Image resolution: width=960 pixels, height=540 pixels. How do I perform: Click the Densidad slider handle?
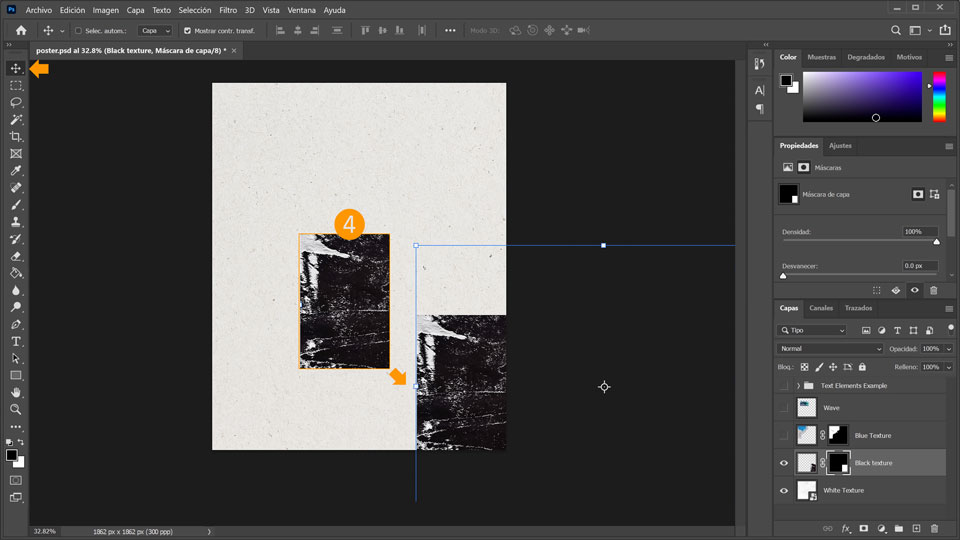click(937, 242)
